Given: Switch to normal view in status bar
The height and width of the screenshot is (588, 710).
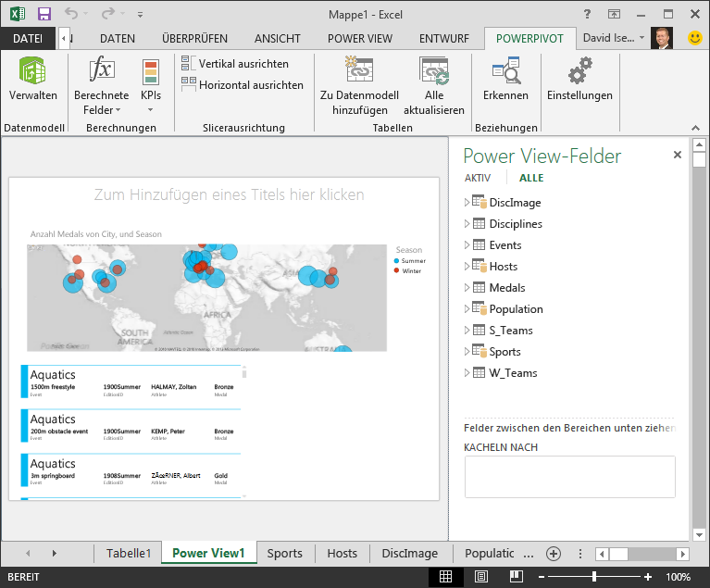Looking at the screenshot, I should pos(445,577).
